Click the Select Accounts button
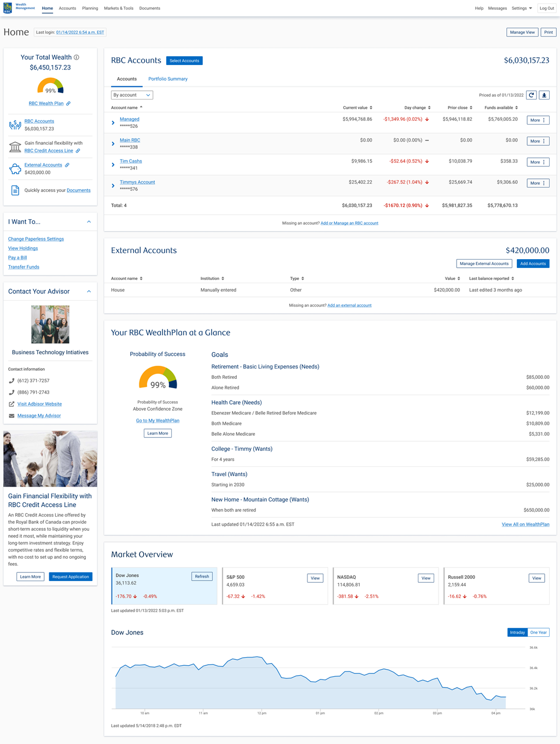 (x=184, y=61)
